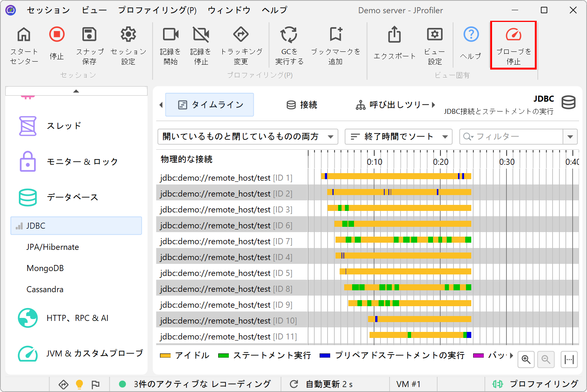This screenshot has width=587, height=392.
Task: Open the プロファイリング(P) menu
Action: 157,10
